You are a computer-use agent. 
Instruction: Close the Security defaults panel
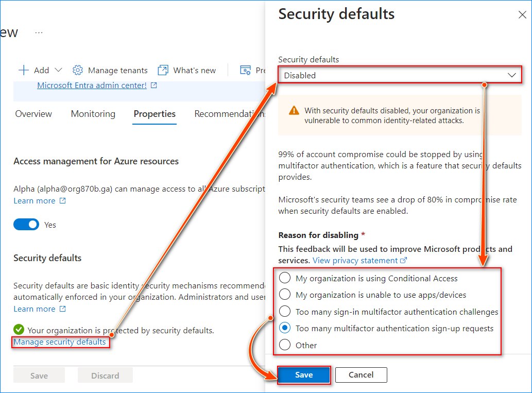pos(522,14)
